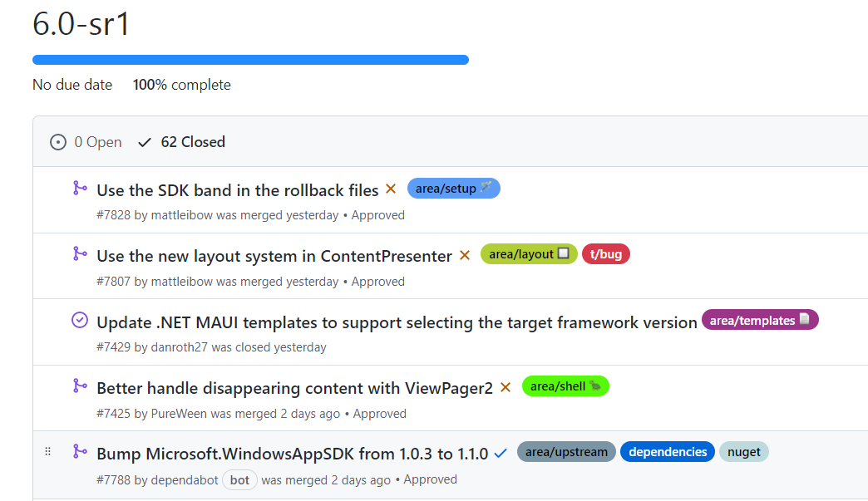This screenshot has height=501, width=868.
Task: Click passed checks checkmark on WindowsAppSDK PR
Action: 501,454
